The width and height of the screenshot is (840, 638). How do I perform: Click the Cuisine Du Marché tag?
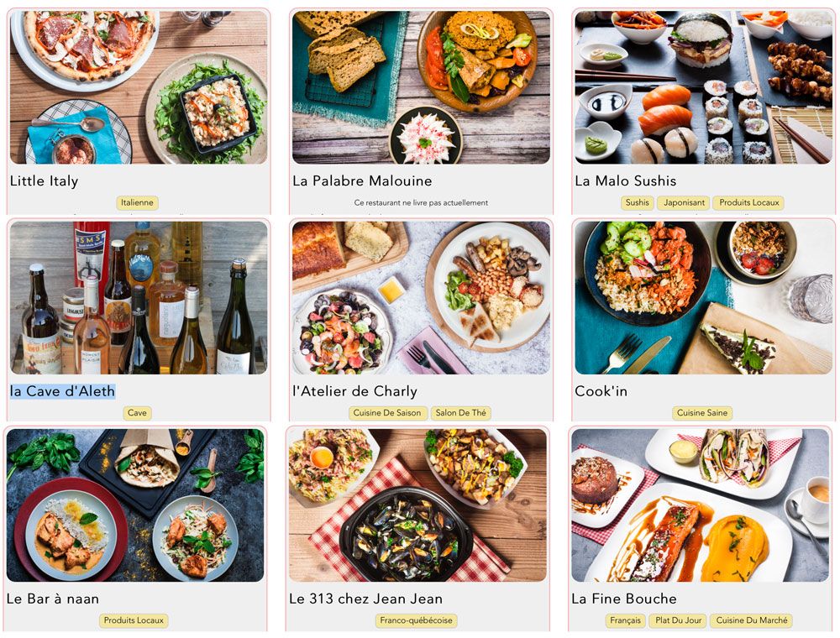coord(752,621)
